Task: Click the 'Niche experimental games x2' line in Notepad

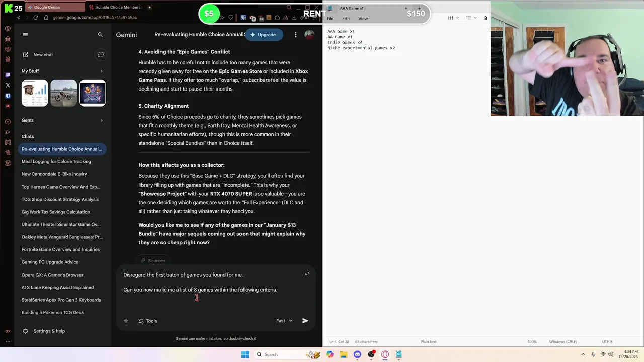Action: coord(361,48)
